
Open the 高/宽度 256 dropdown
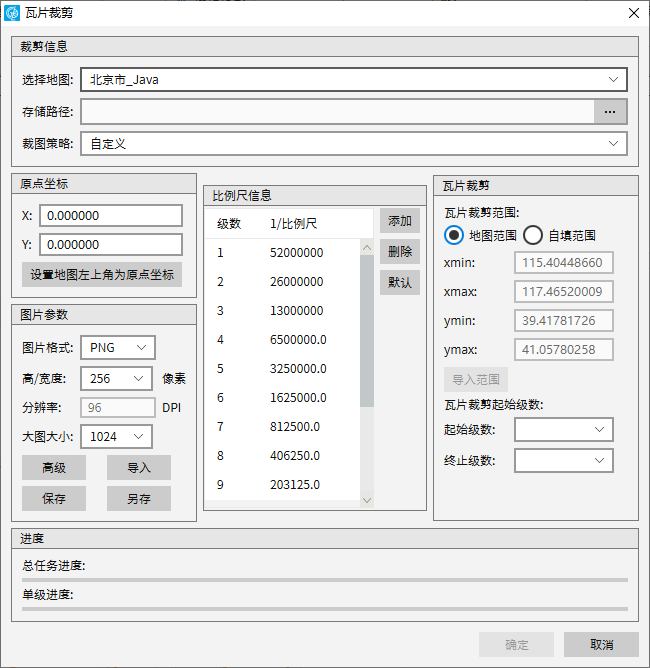coord(115,378)
